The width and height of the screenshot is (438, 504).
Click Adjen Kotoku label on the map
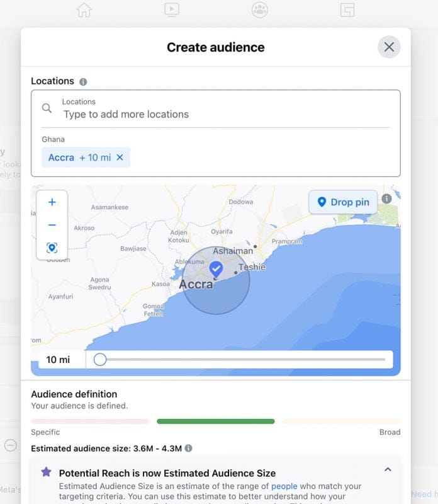[179, 236]
